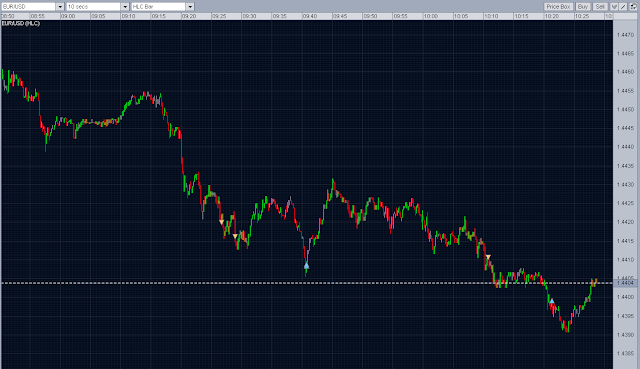Click the 1.4440 price axis label
The width and height of the screenshot is (640, 369).
(625, 147)
